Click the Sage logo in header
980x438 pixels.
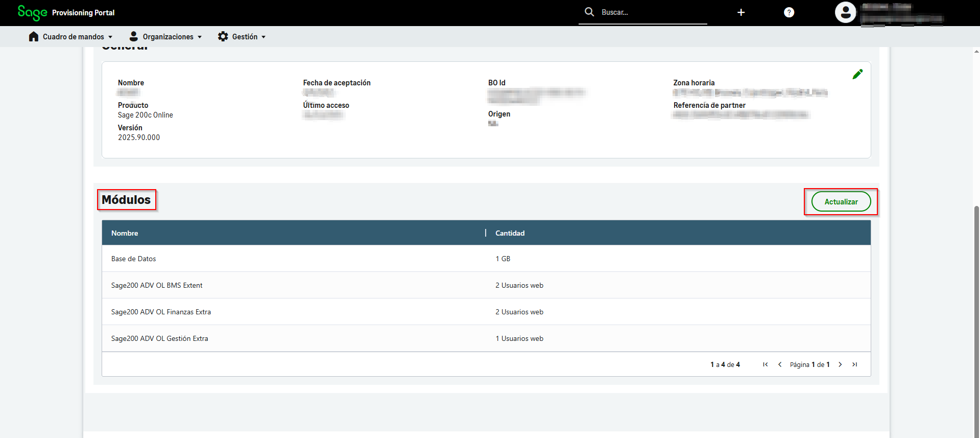[32, 12]
